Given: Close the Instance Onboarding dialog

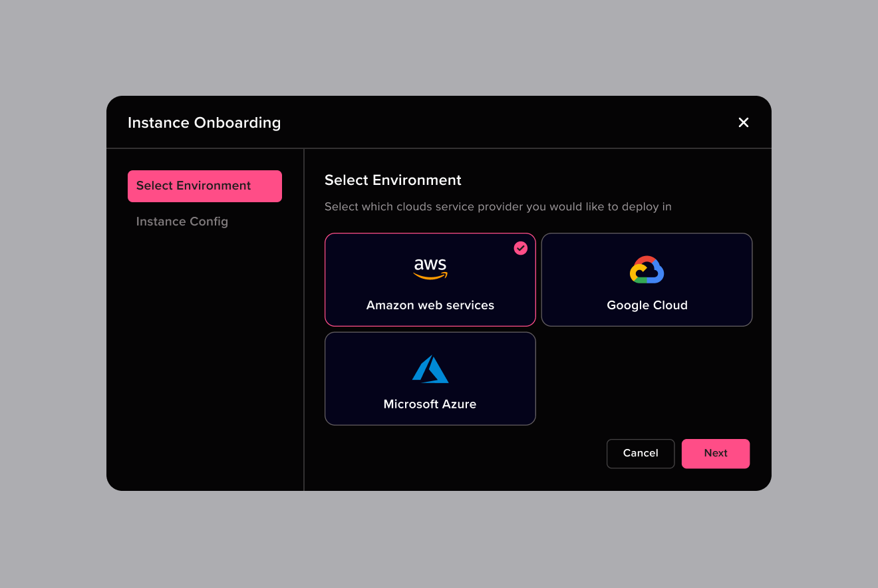Looking at the screenshot, I should tap(744, 122).
